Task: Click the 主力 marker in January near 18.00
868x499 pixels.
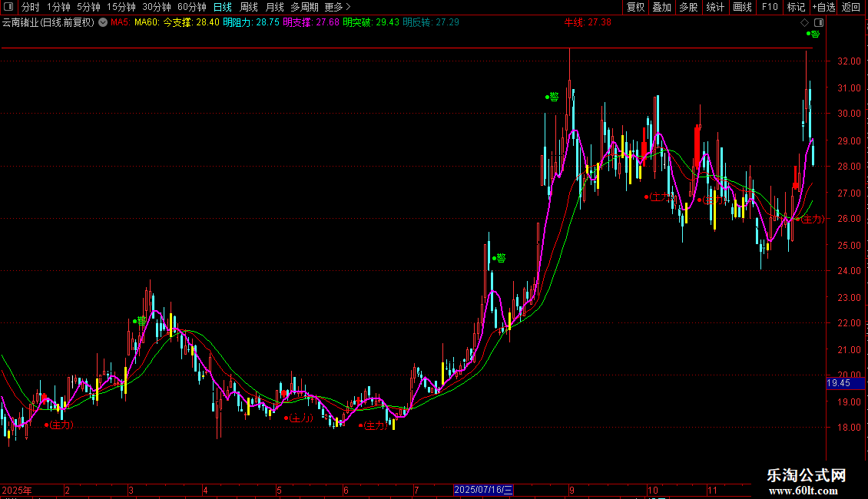Action: pos(58,425)
